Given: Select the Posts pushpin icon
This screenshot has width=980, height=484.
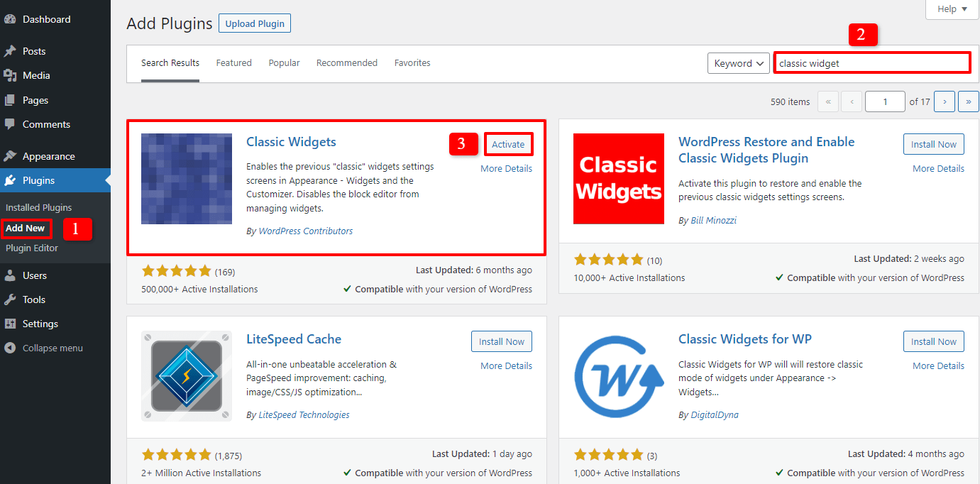Looking at the screenshot, I should pos(13,50).
